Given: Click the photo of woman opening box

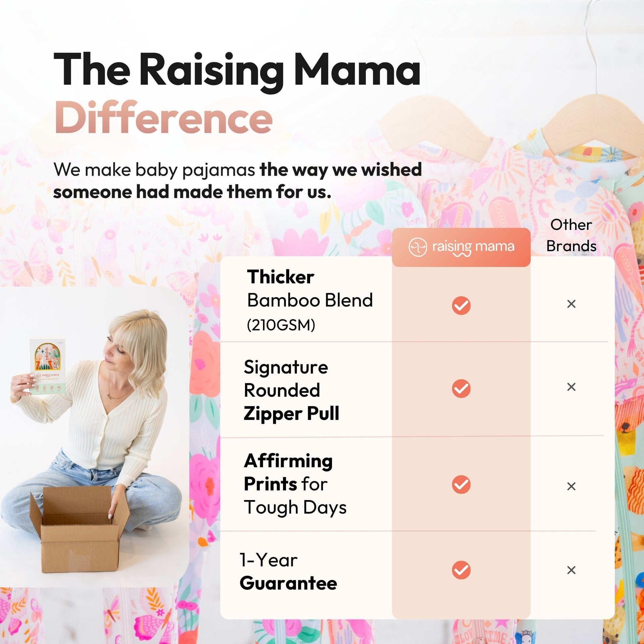Looking at the screenshot, I should click(94, 437).
